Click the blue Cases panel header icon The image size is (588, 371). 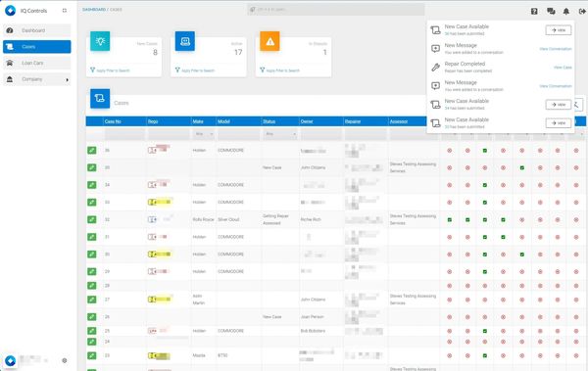tap(100, 98)
